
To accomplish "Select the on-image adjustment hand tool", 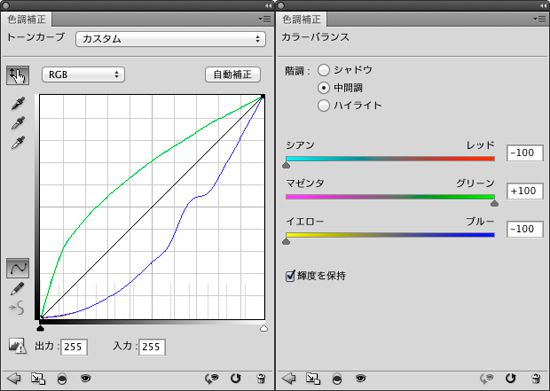I will (x=18, y=75).
